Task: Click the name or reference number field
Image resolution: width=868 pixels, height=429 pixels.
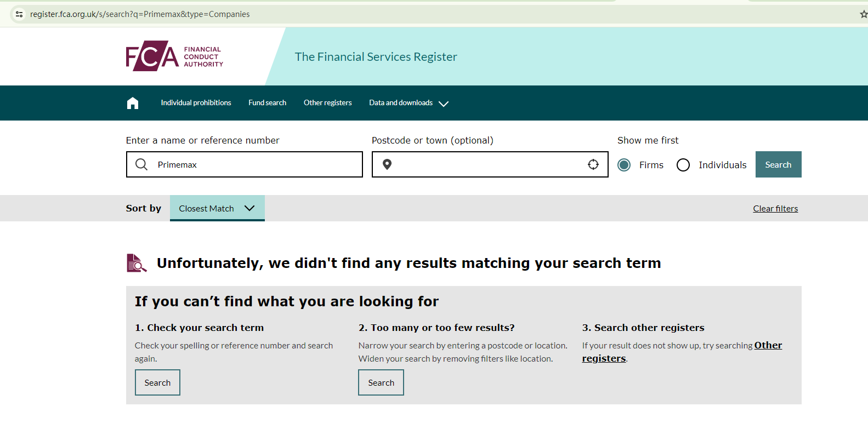Action: (252, 164)
